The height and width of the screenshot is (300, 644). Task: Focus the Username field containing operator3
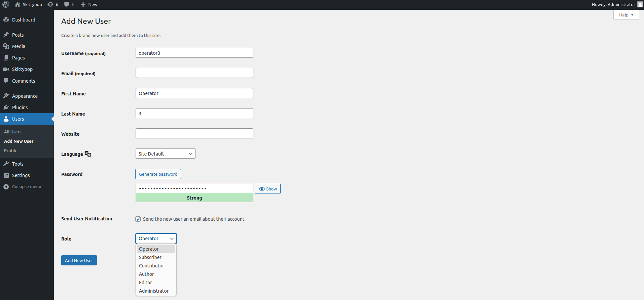194,53
